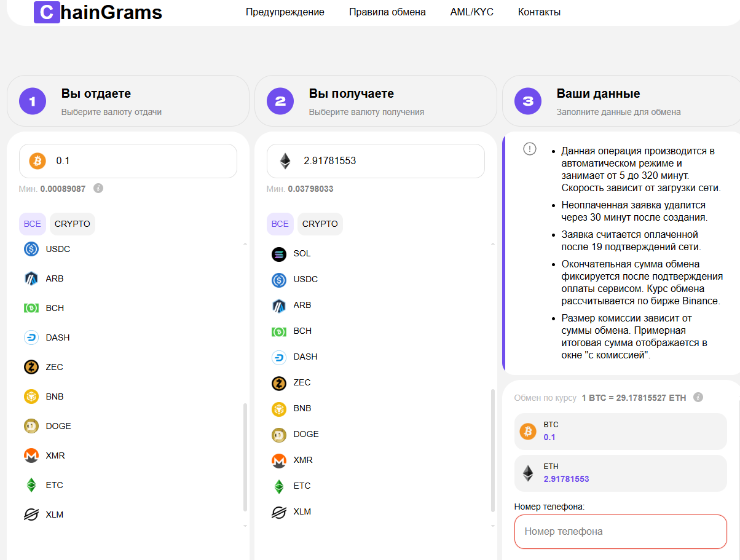Click the BNB icon in receive list
Image resolution: width=740 pixels, height=560 pixels.
[279, 408]
